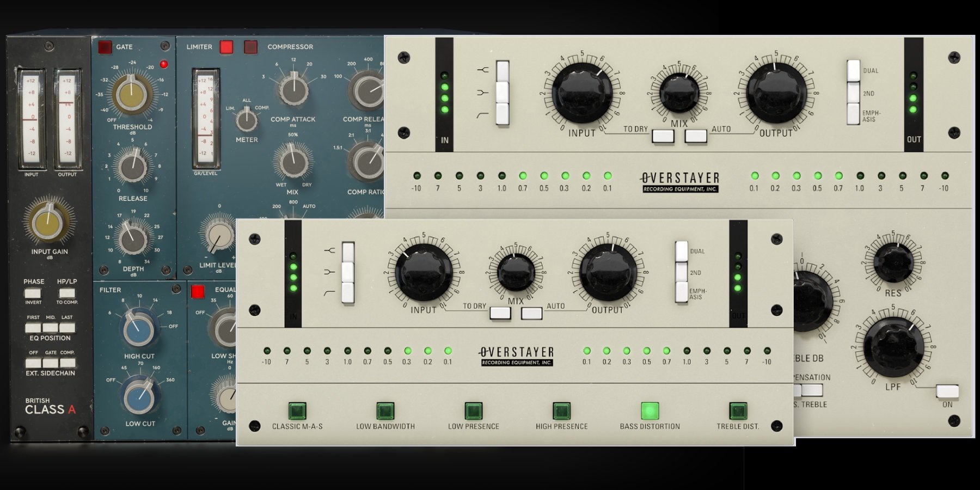Click OUTPUT knob on rear Overstayer panel

(x=776, y=93)
